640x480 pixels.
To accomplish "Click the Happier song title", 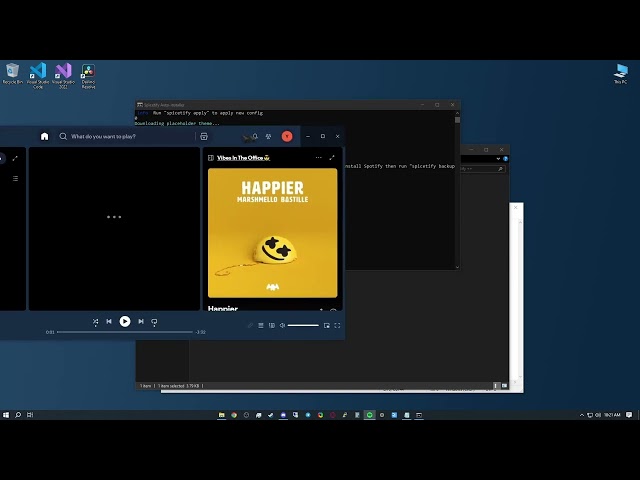I will [x=223, y=308].
